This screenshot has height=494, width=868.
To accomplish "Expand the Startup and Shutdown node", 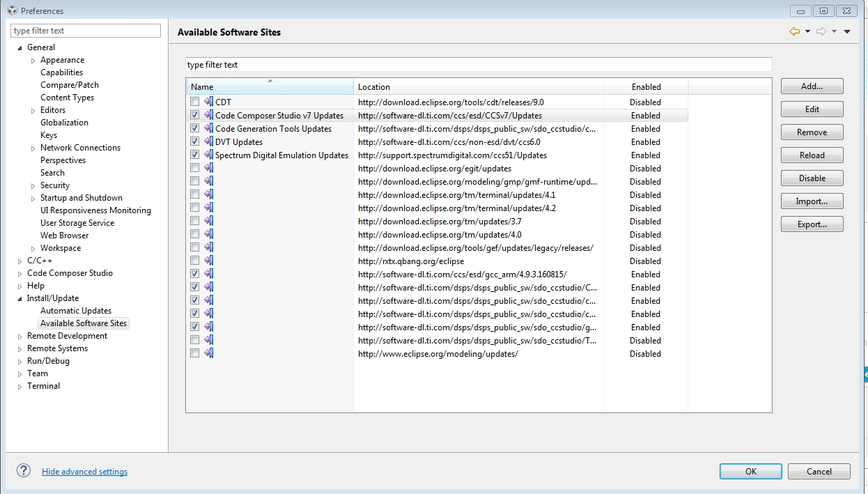I will 33,198.
